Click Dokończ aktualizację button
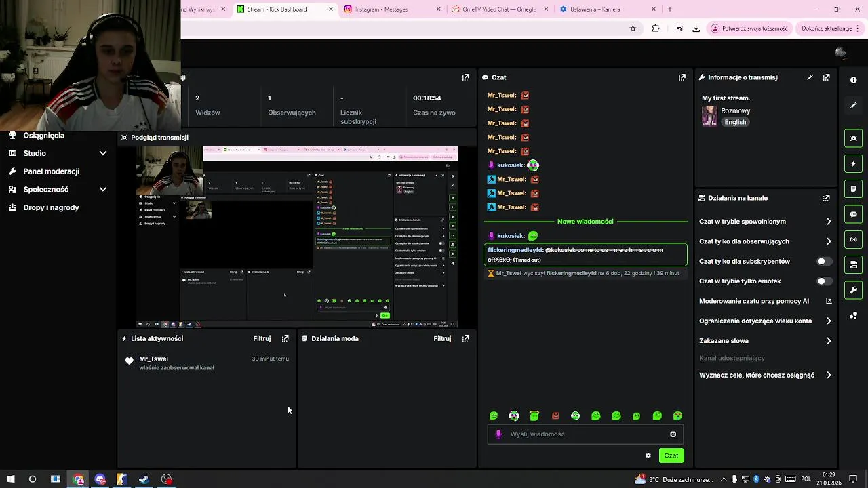This screenshot has height=488, width=868. coord(831,28)
